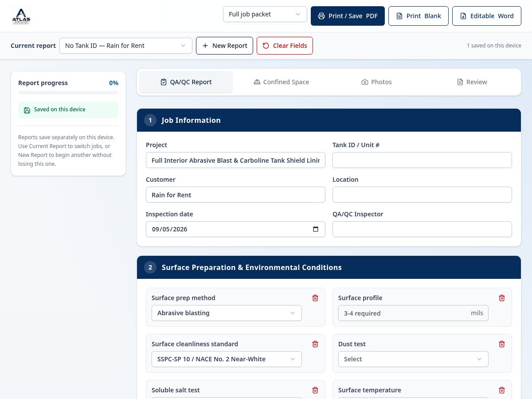The height and width of the screenshot is (399, 532).
Task: Click document icon in Print Blank button
Action: click(x=399, y=16)
